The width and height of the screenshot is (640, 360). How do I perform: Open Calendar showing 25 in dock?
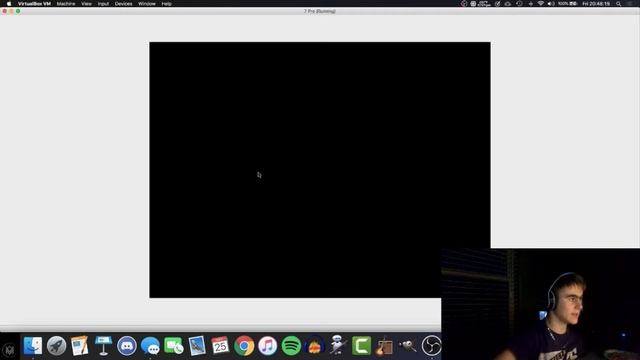point(220,346)
